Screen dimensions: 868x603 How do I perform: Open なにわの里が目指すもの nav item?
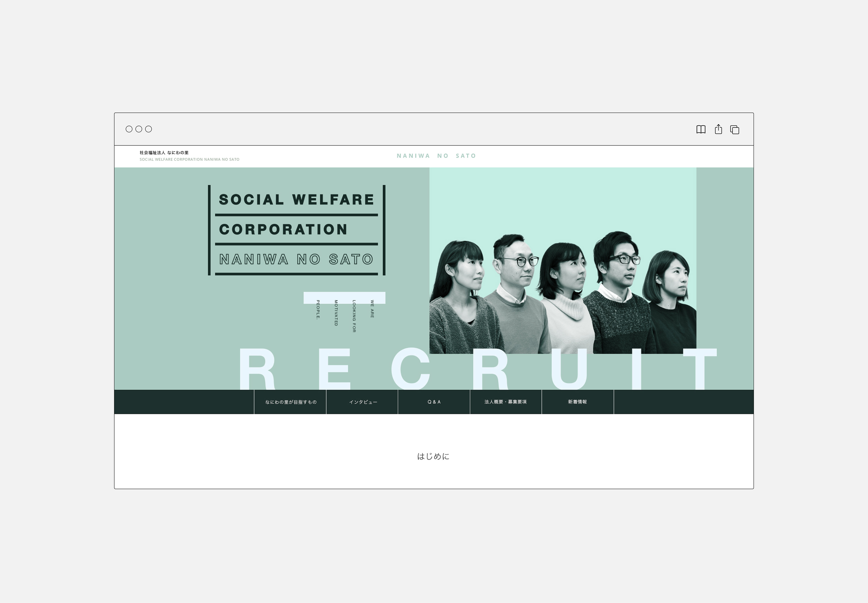pyautogui.click(x=290, y=402)
